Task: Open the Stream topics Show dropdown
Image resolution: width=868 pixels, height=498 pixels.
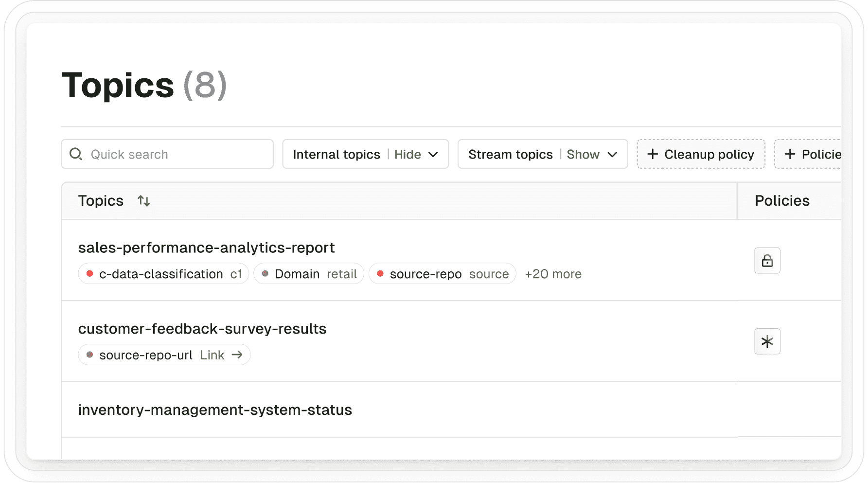Action: [542, 154]
